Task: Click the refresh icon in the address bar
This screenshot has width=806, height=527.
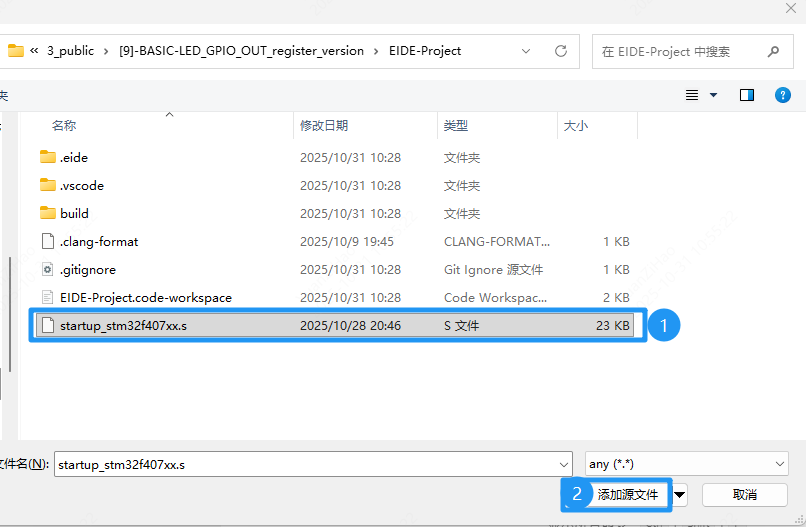Action: (x=561, y=51)
